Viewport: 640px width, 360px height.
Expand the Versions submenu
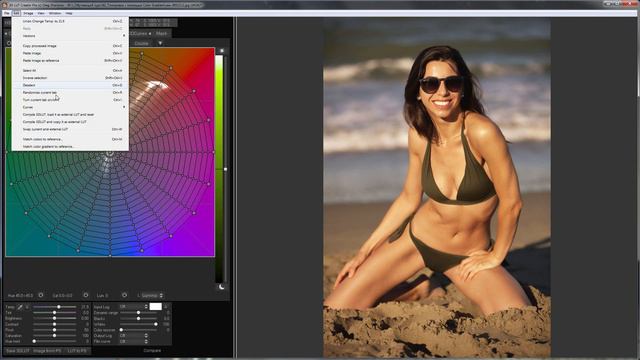click(x=70, y=36)
